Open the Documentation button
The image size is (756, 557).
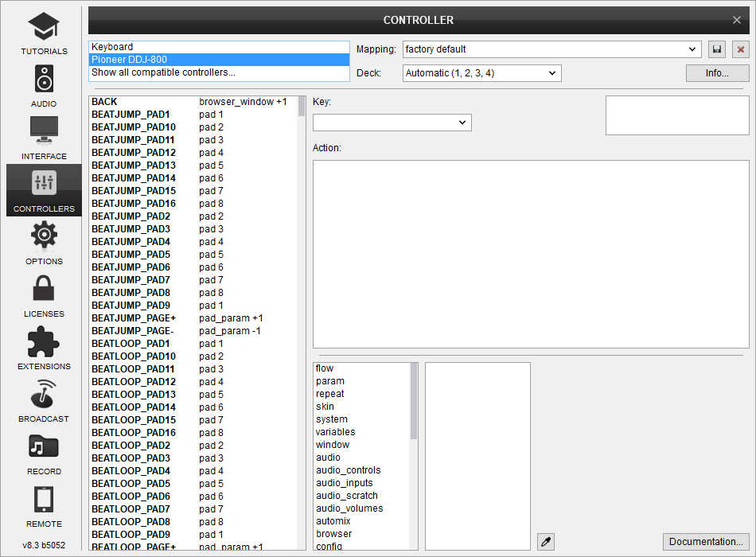(x=706, y=542)
